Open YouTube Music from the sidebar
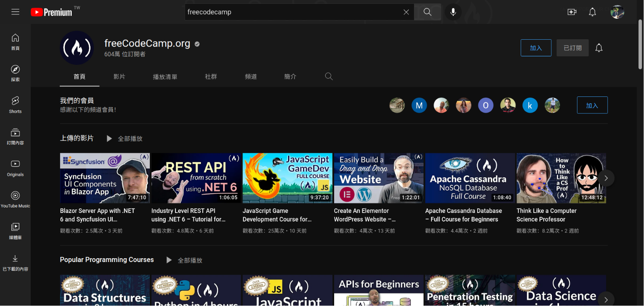This screenshot has width=644, height=306. click(15, 199)
